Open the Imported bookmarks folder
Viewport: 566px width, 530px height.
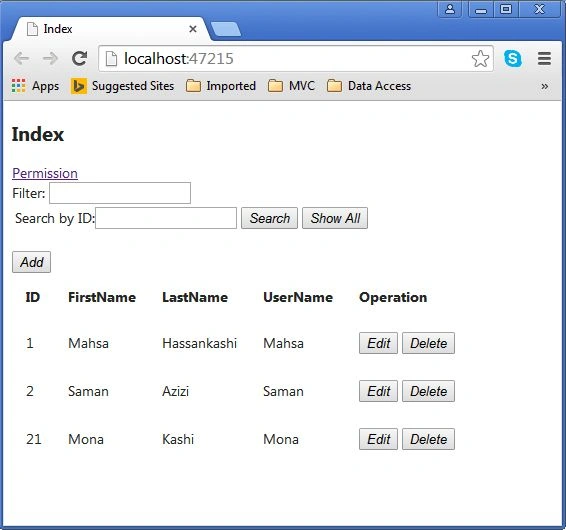click(221, 86)
